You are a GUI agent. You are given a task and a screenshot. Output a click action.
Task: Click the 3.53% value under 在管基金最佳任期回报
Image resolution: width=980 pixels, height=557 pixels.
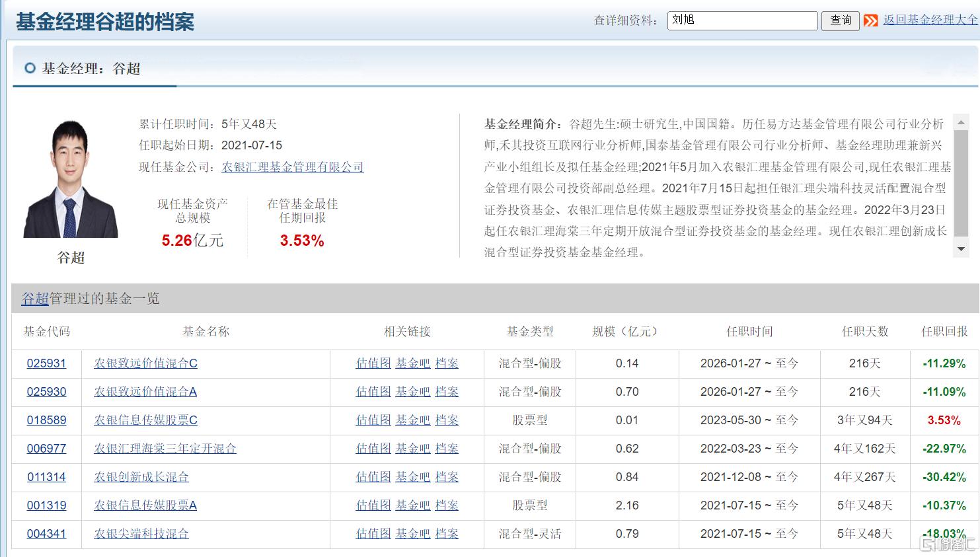point(302,241)
